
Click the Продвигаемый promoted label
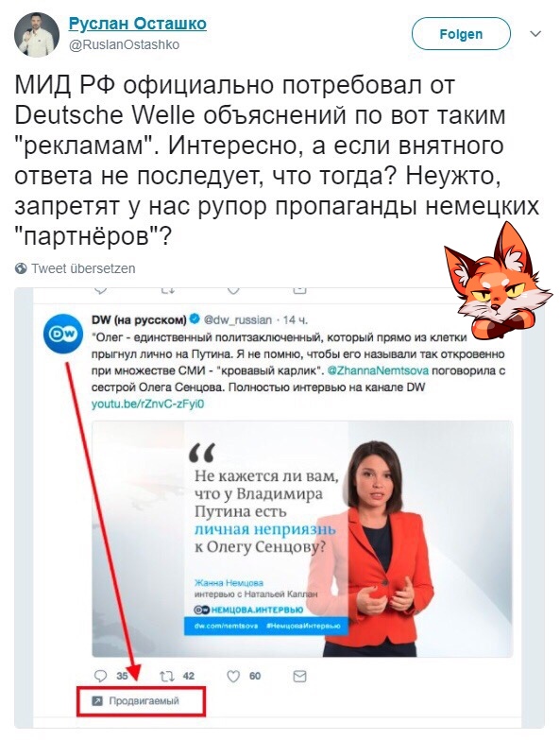pos(144,701)
